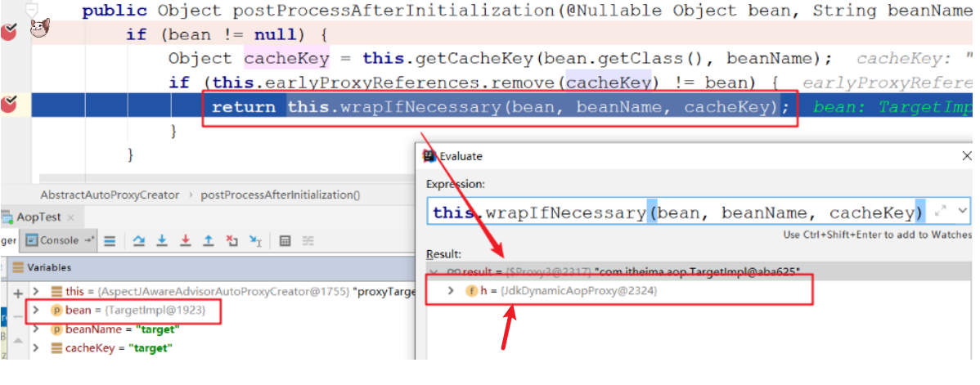The width and height of the screenshot is (980, 385).
Task: Click the Run to Cursor icon
Action: click(x=255, y=240)
